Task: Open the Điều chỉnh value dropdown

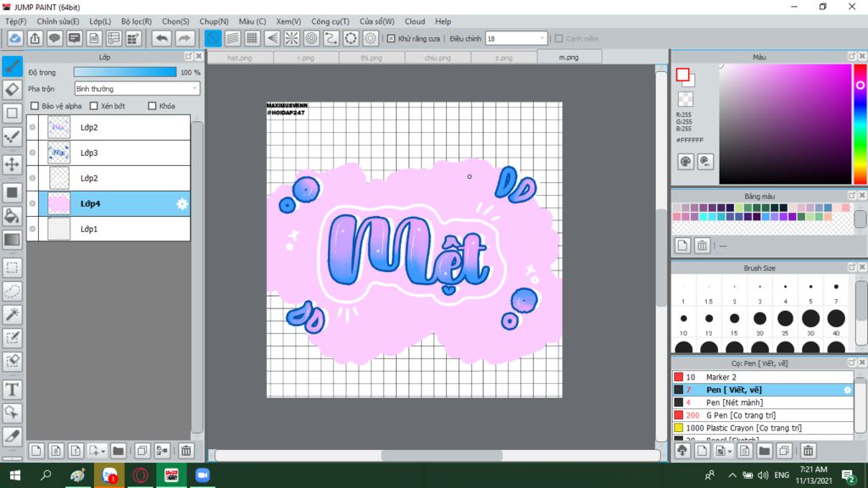Action: [x=516, y=39]
